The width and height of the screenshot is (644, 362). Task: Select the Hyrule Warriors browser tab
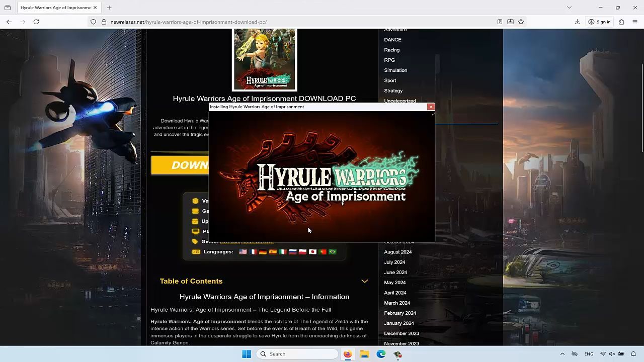pyautogui.click(x=55, y=8)
